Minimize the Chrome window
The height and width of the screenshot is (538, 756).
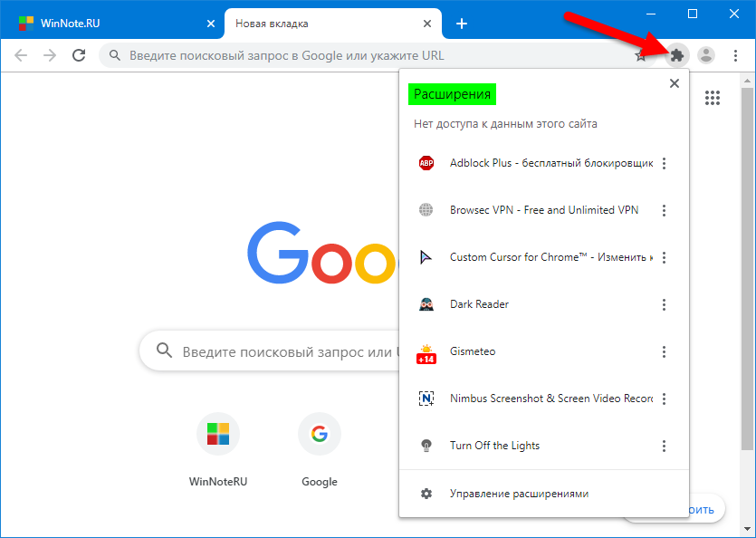tap(651, 14)
